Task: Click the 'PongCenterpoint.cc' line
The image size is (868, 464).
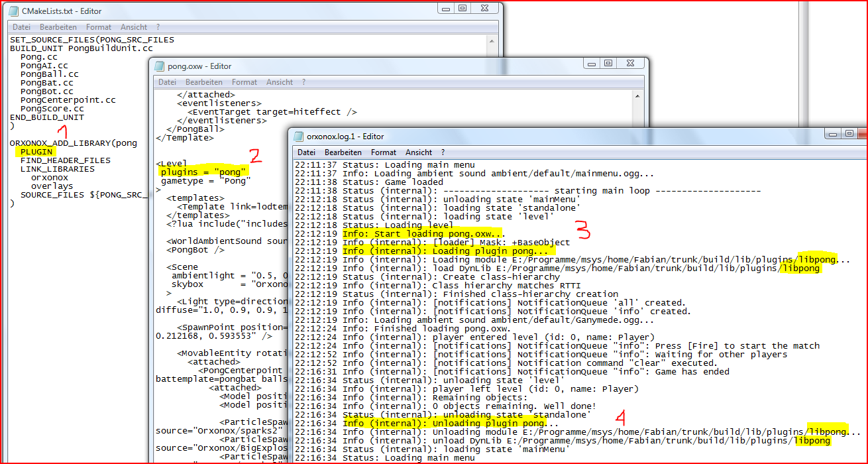Action: coord(68,100)
